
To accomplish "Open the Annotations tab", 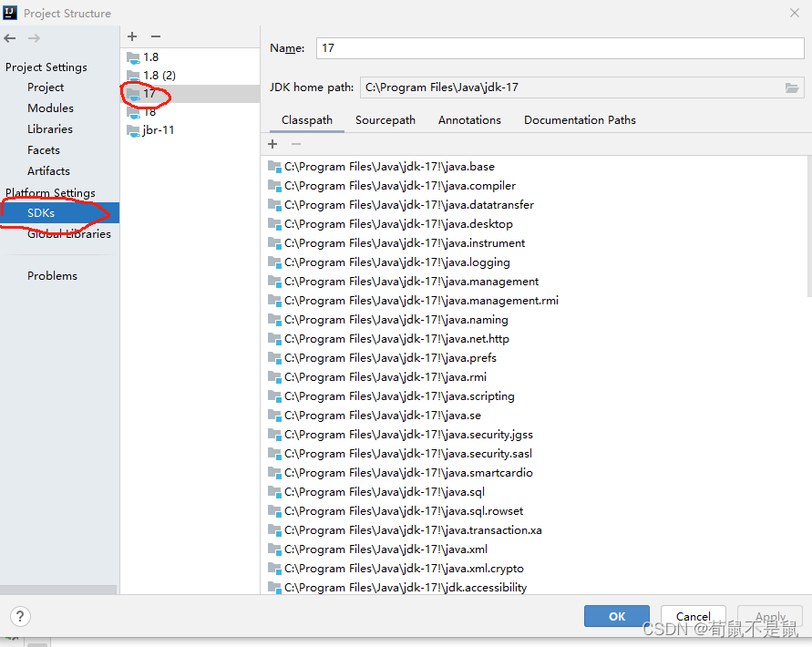I will pos(469,119).
